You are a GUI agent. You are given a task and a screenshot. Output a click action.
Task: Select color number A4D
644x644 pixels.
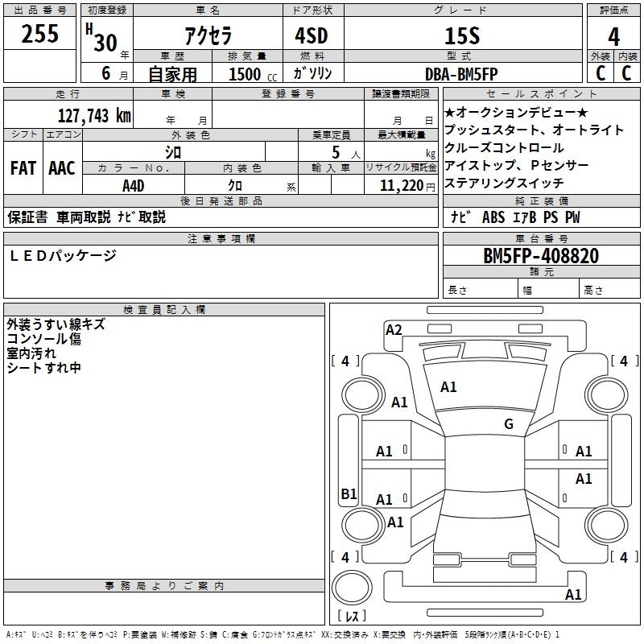[134, 186]
